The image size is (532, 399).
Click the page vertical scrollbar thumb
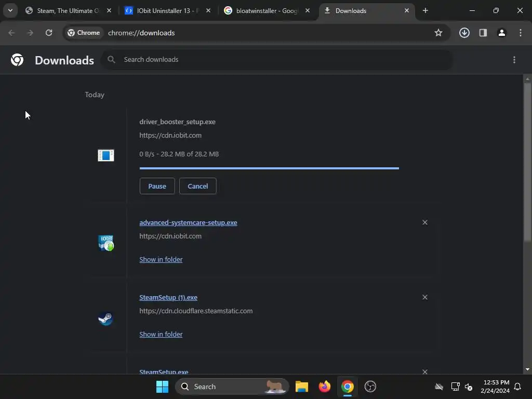[x=527, y=162]
